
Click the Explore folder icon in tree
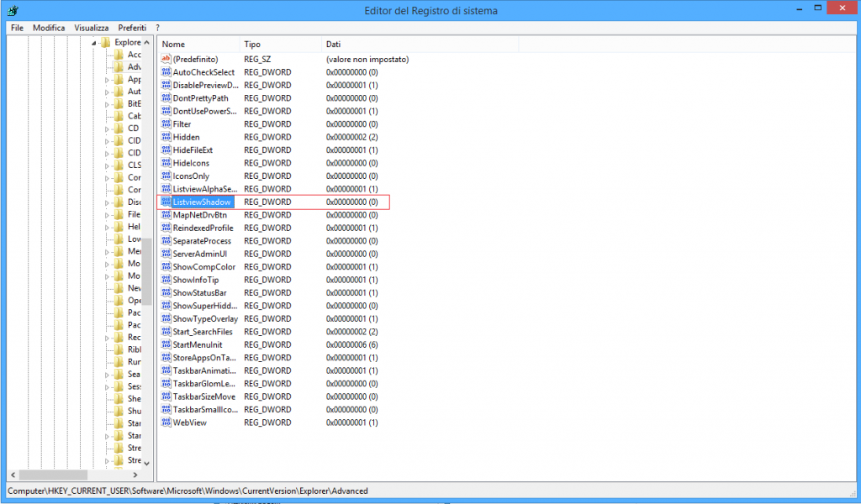[x=106, y=42]
